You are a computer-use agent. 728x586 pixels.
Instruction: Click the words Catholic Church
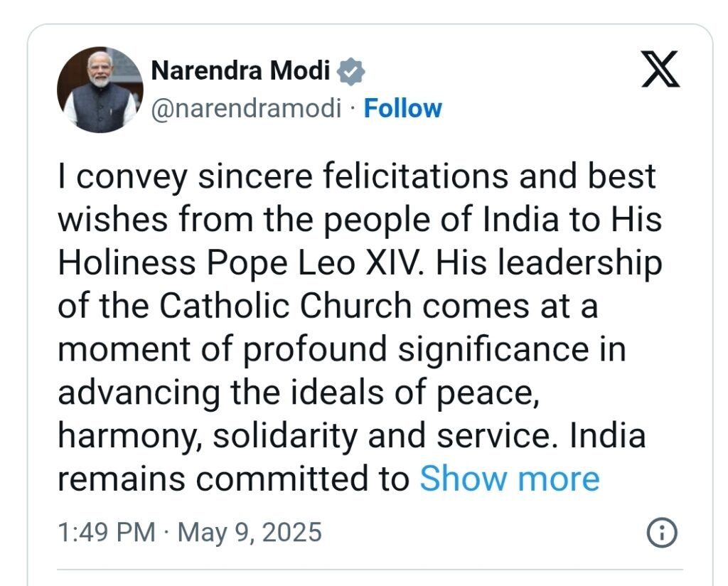tap(286, 307)
